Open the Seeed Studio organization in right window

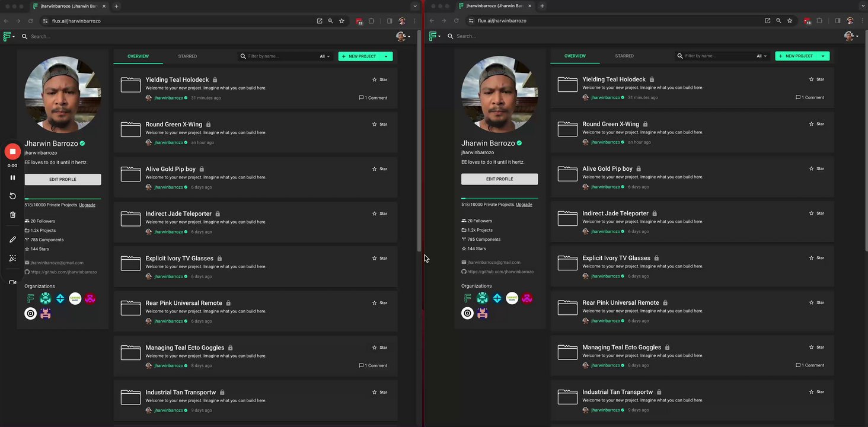(x=512, y=298)
